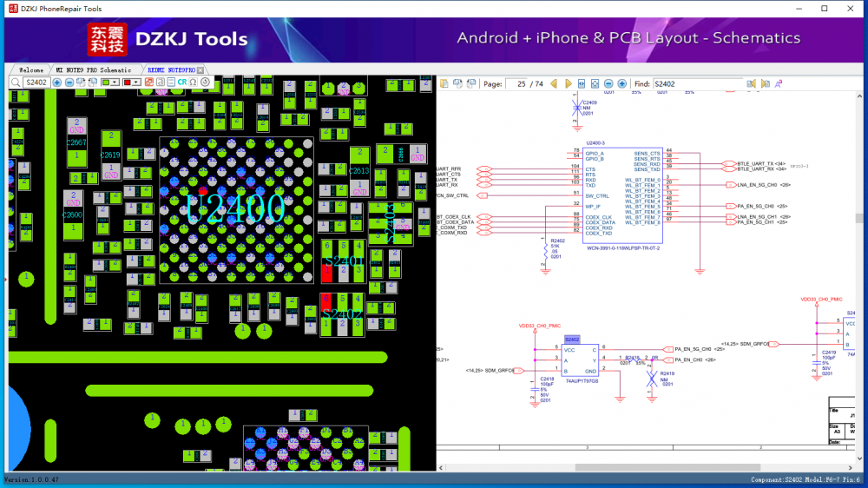
Task: Switch to the Welcome tab
Action: coord(31,70)
